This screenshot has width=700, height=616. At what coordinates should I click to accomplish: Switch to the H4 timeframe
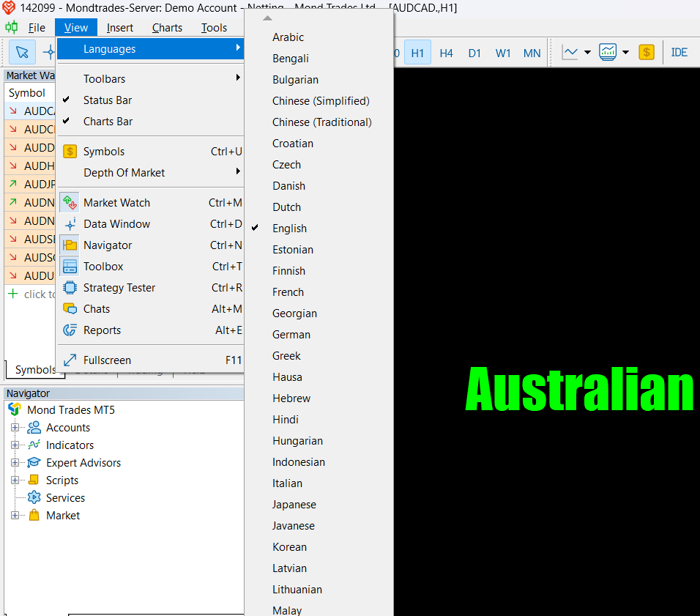[x=446, y=53]
